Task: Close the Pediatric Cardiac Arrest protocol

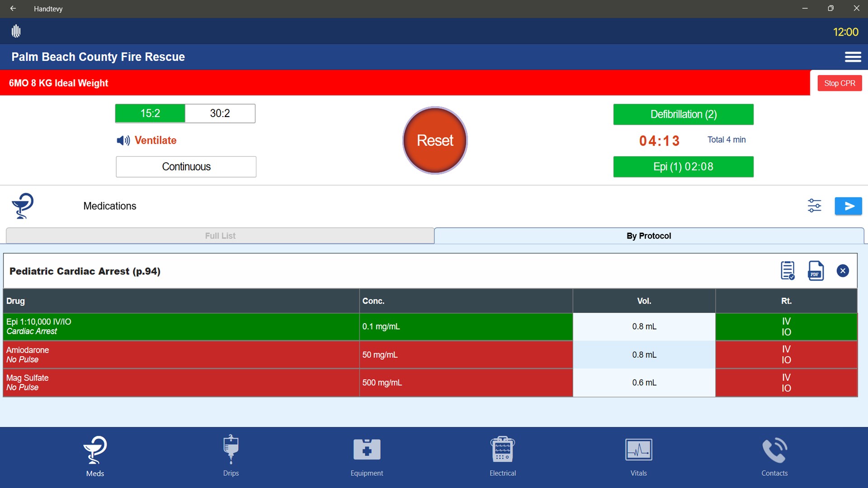Action: pos(843,271)
